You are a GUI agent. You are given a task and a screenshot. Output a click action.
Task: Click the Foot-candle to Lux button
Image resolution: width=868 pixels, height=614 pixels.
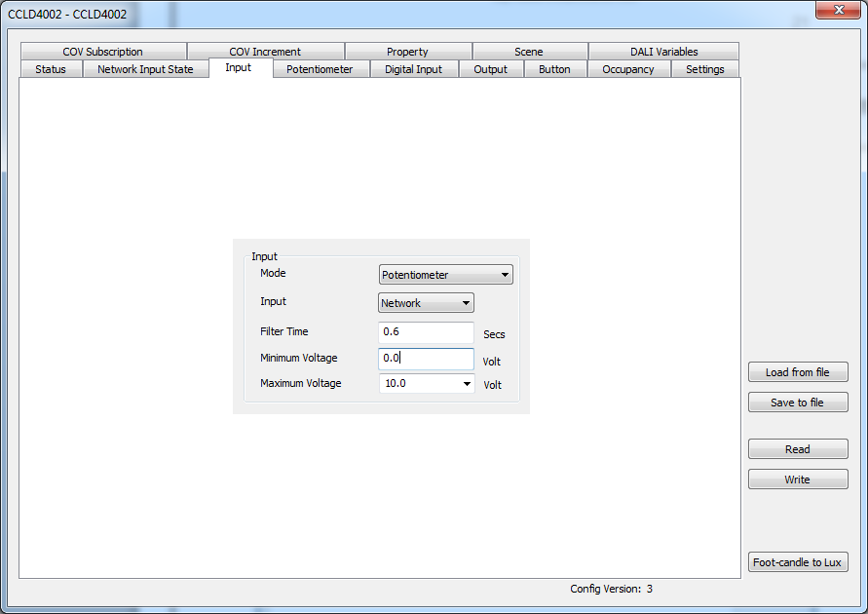[x=798, y=562]
